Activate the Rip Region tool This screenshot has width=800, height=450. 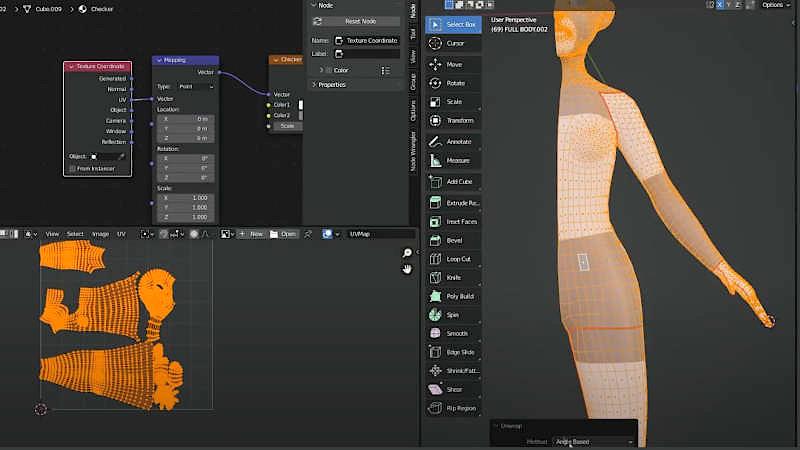[x=453, y=408]
